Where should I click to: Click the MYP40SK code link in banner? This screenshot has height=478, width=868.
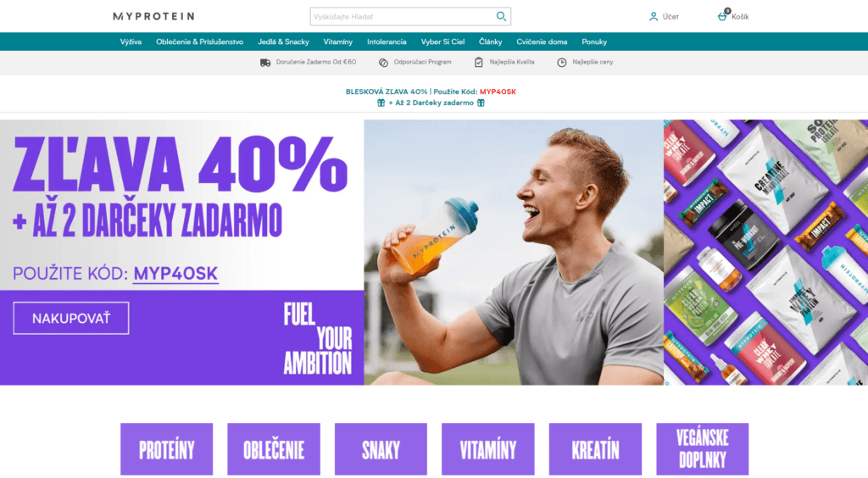point(175,274)
